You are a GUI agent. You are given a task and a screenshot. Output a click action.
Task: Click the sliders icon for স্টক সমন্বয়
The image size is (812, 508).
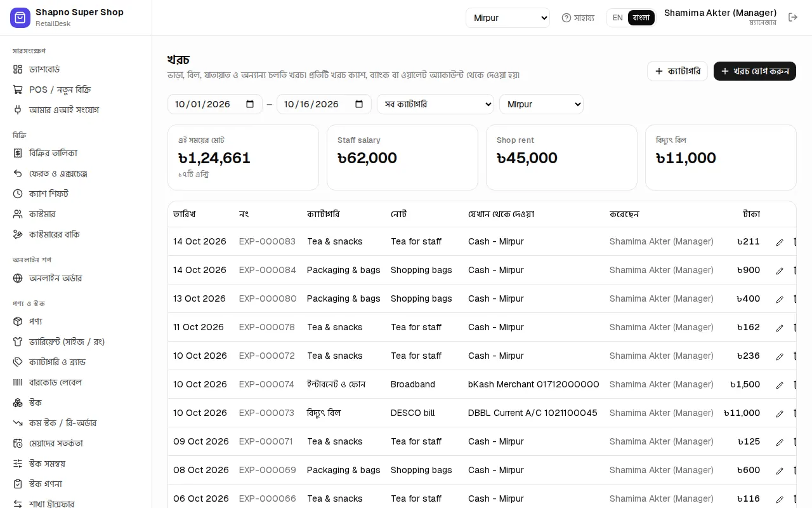tap(18, 464)
